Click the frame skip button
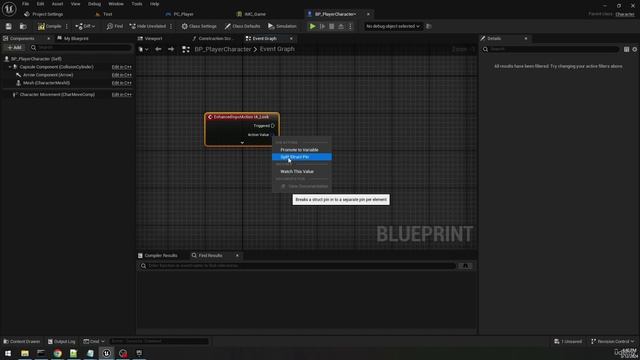 pos(322,26)
